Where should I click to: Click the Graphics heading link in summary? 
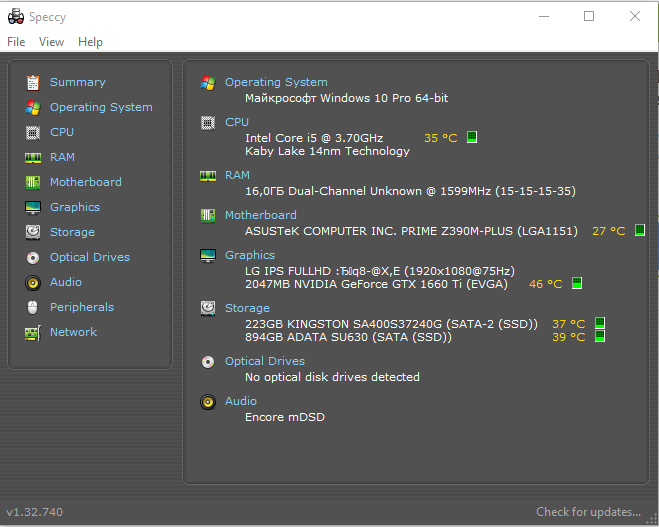click(x=250, y=255)
